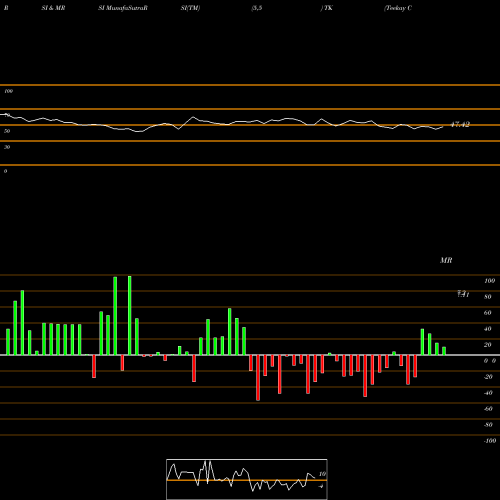Image resolution: width=500 pixels, height=500 pixels.
Task: Click the -80 label on the MR axis
Action: tap(488, 425)
